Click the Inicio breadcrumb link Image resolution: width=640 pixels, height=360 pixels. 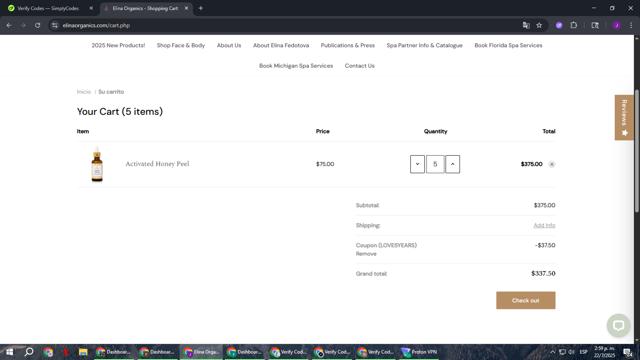point(84,92)
